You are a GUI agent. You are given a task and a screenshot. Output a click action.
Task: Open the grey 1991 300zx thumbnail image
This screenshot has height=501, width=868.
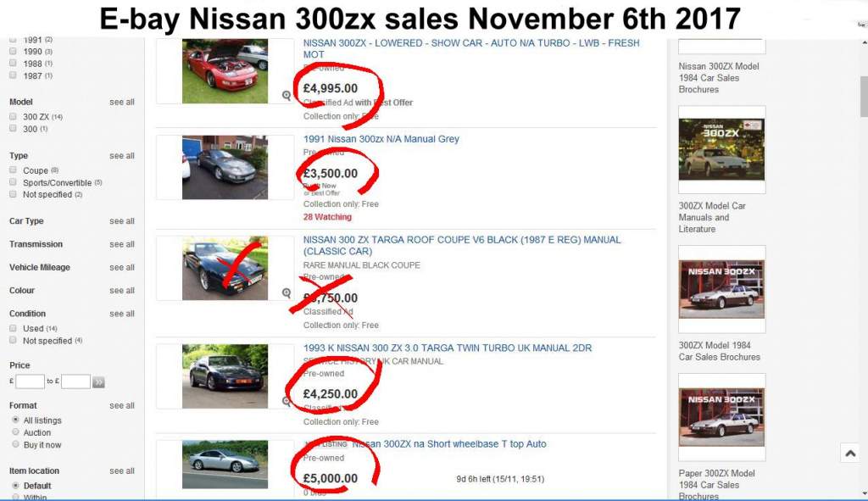point(225,167)
